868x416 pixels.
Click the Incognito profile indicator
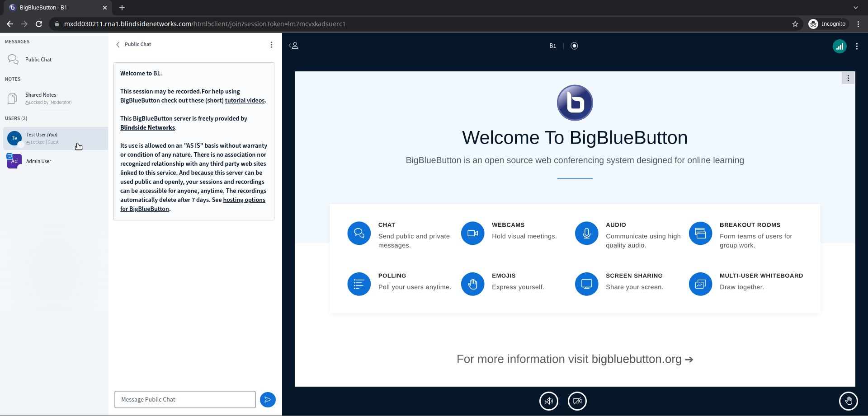point(828,24)
